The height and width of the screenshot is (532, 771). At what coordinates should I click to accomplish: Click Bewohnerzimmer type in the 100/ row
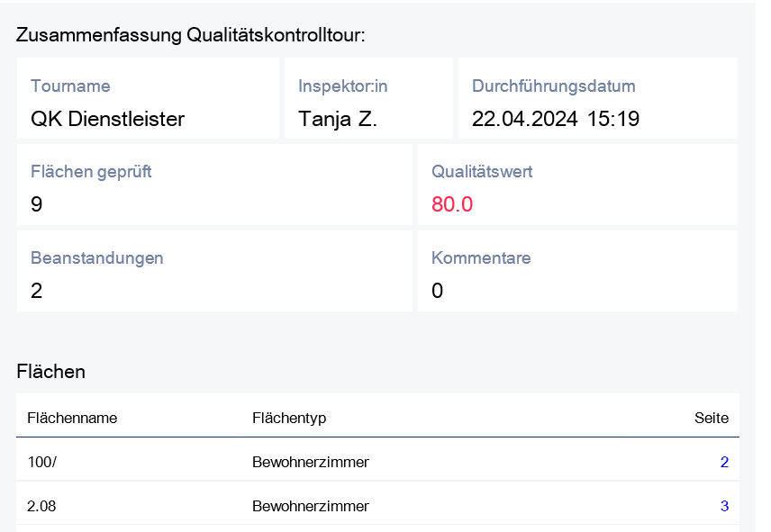311,463
